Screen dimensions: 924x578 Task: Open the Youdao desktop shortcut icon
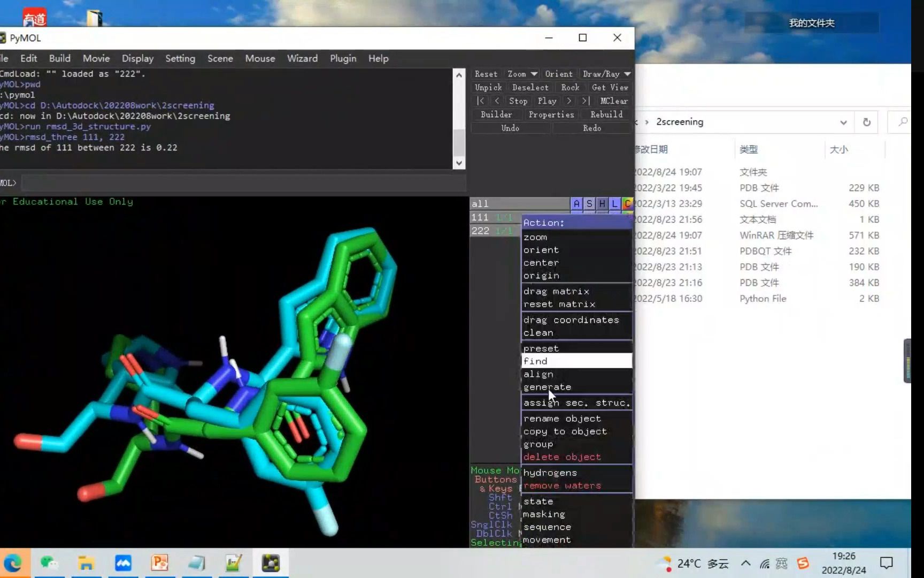coord(35,17)
